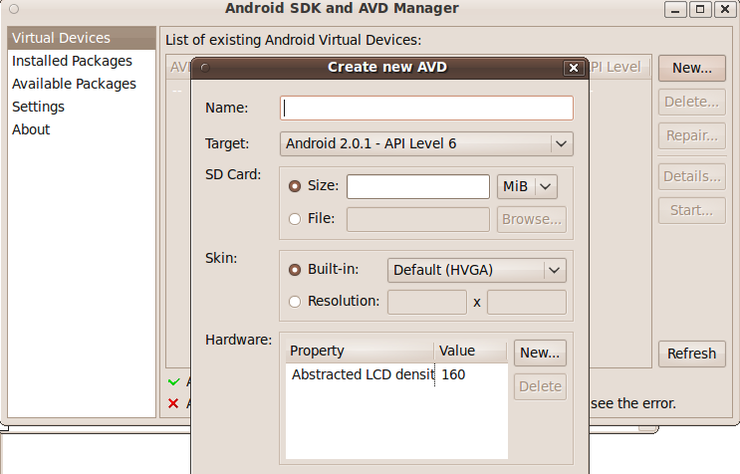Click the green checkmark status icon

click(x=174, y=381)
